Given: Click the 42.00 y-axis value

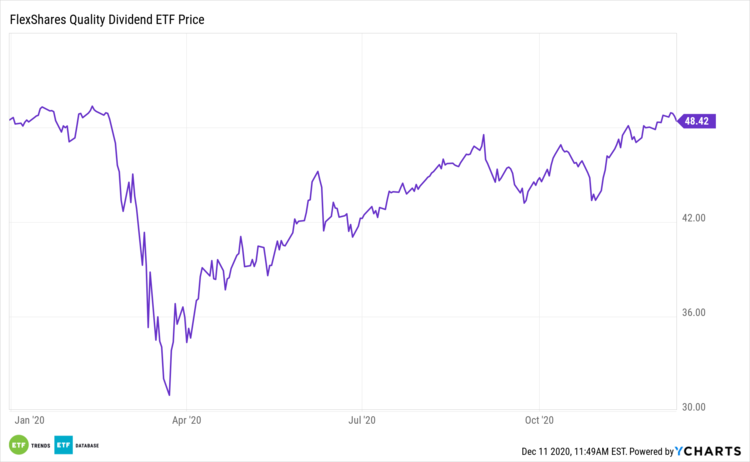Looking at the screenshot, I should click(x=692, y=218).
